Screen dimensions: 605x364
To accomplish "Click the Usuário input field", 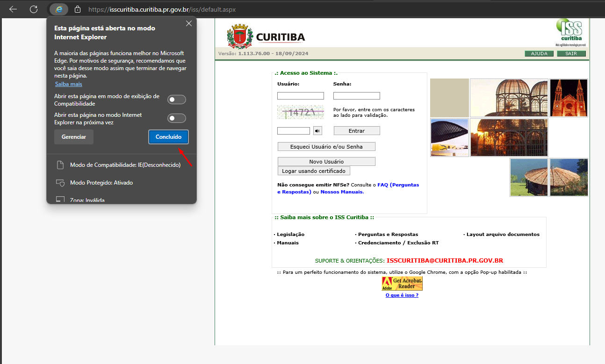I will coord(301,96).
